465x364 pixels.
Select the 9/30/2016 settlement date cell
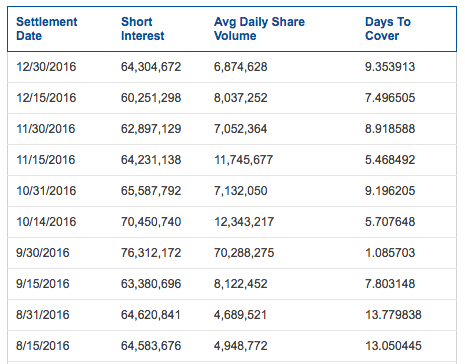[43, 253]
